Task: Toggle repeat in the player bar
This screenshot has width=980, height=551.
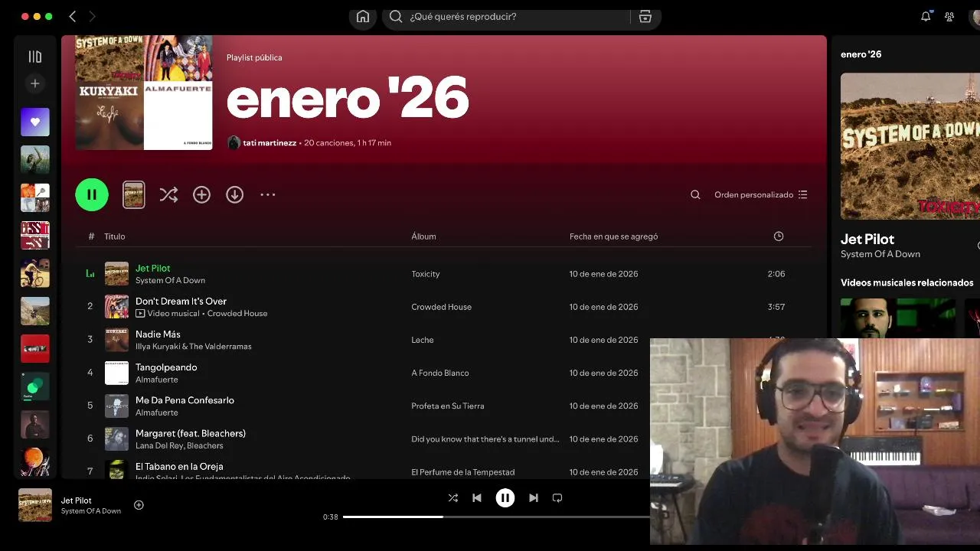Action: tap(557, 498)
